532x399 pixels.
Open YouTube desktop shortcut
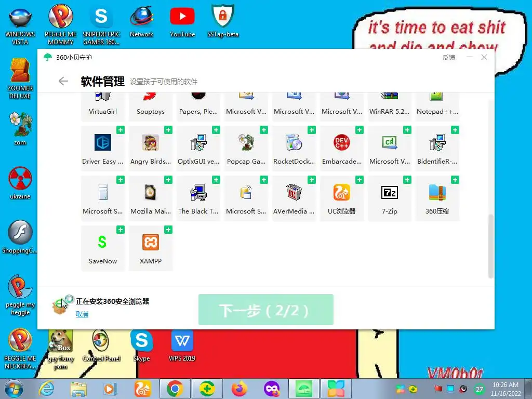(182, 21)
